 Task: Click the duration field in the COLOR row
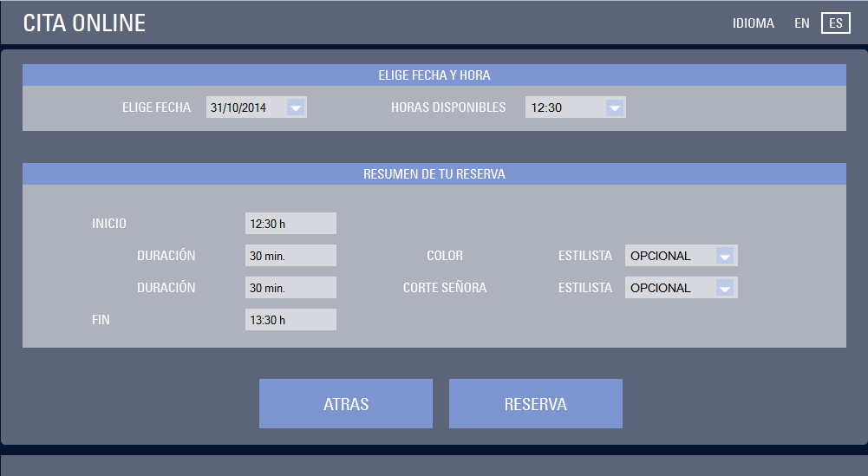coord(290,256)
